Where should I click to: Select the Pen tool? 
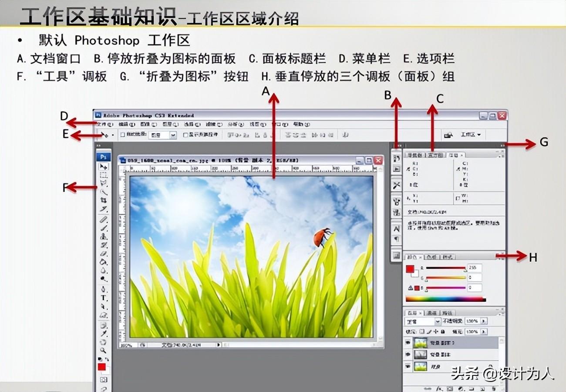point(104,289)
